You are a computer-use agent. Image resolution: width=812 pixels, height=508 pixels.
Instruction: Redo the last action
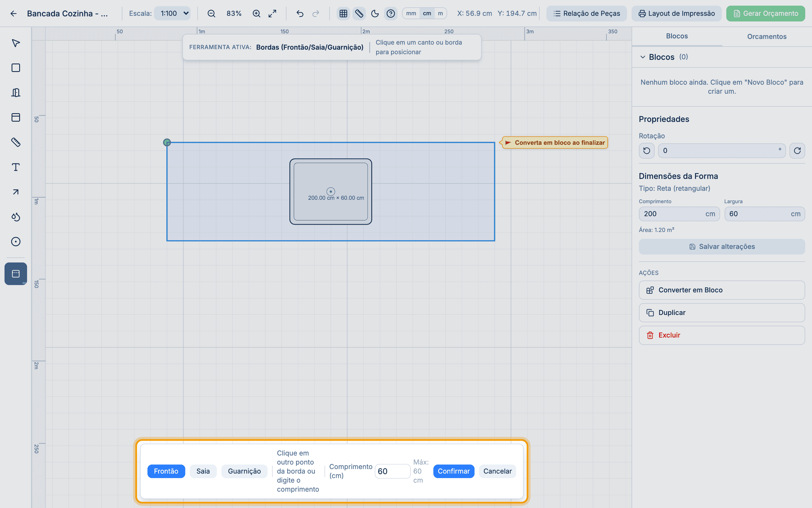[x=316, y=14]
